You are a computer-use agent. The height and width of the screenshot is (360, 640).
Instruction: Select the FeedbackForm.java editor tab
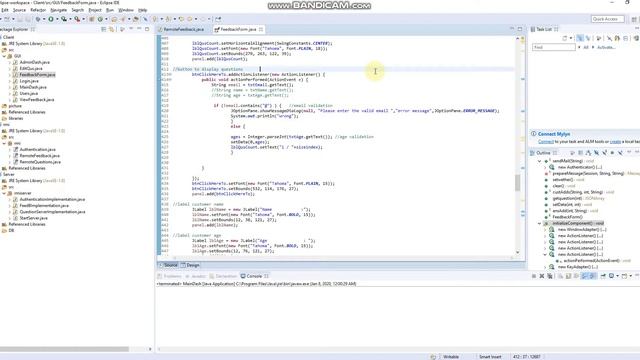click(x=238, y=29)
